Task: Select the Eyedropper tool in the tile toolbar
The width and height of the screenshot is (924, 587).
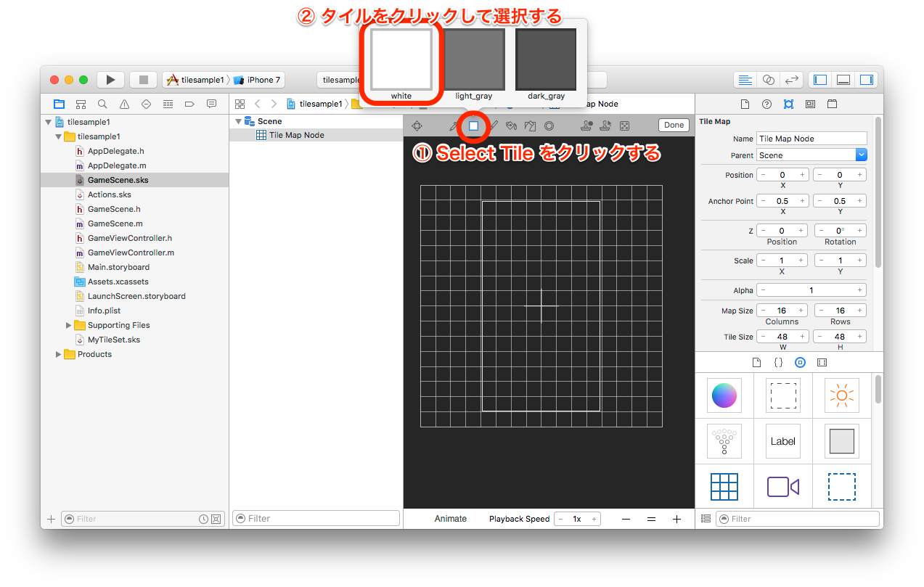Action: click(x=454, y=126)
